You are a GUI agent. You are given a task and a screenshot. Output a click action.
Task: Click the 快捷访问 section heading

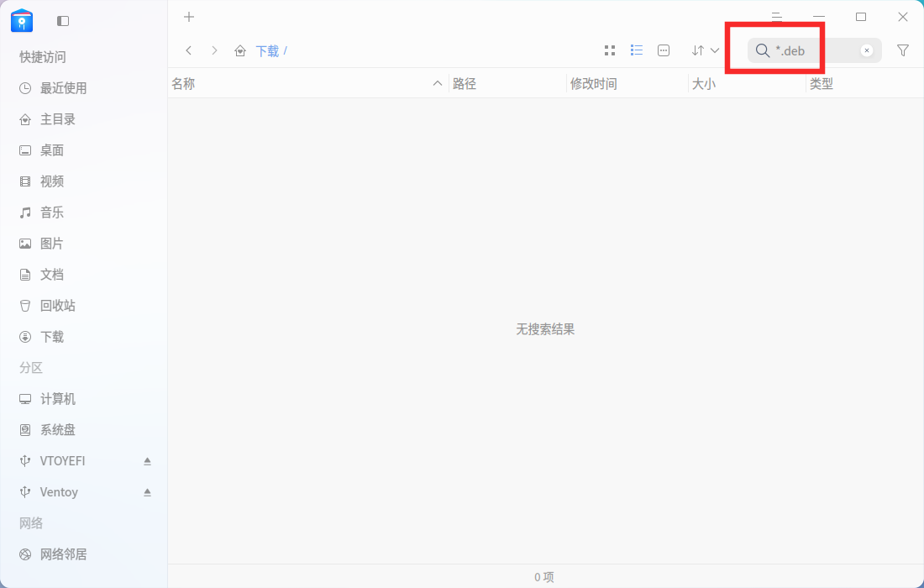43,57
